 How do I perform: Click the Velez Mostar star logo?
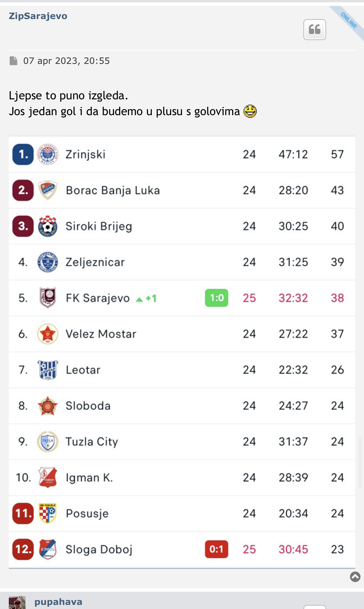[48, 334]
